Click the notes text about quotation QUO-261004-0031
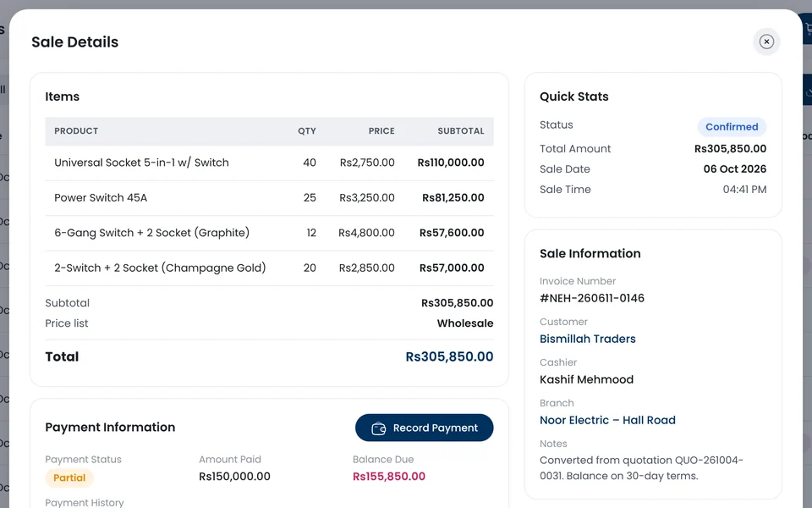Viewport: 812px width, 508px height. pyautogui.click(x=642, y=468)
